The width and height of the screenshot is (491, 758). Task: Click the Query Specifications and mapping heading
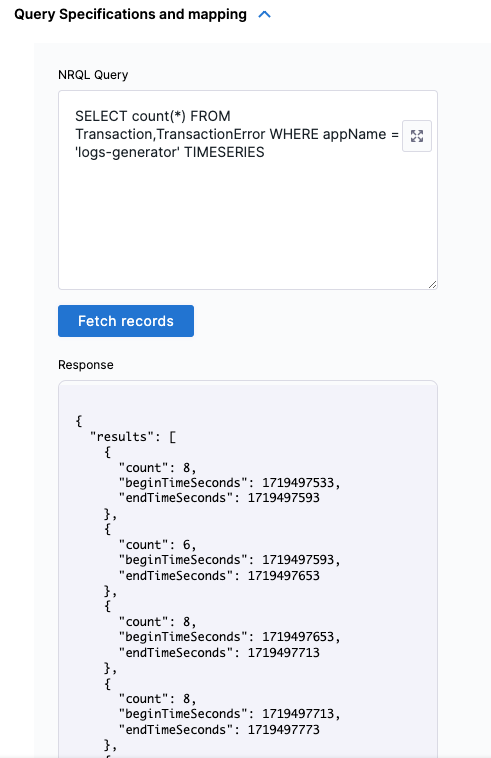click(x=130, y=15)
